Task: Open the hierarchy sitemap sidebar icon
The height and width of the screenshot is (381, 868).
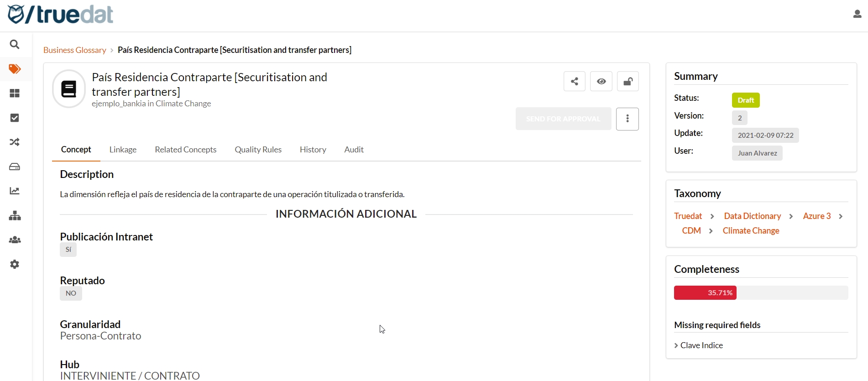Action: pyautogui.click(x=15, y=216)
